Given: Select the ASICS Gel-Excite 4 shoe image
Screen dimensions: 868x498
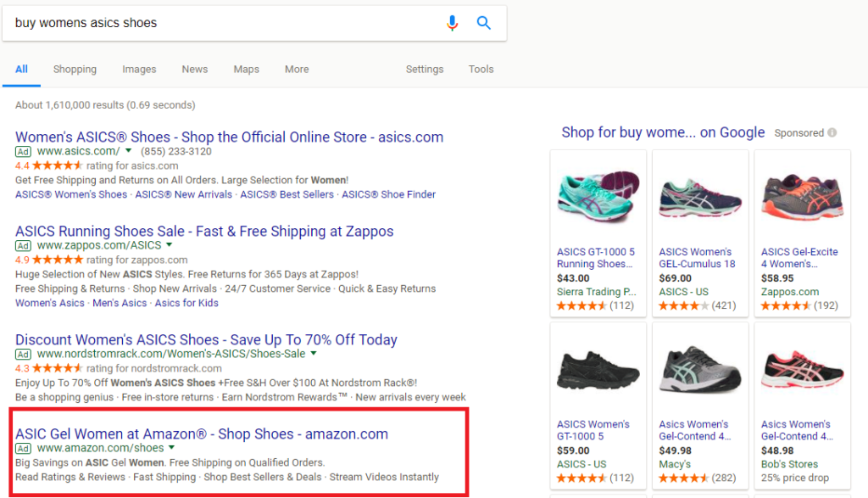Looking at the screenshot, I should (x=802, y=196).
